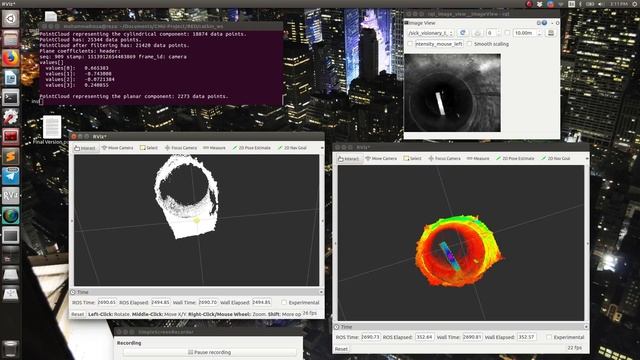Select 2D Pose Estimate in left RViz
The image size is (640, 360).
click(251, 148)
